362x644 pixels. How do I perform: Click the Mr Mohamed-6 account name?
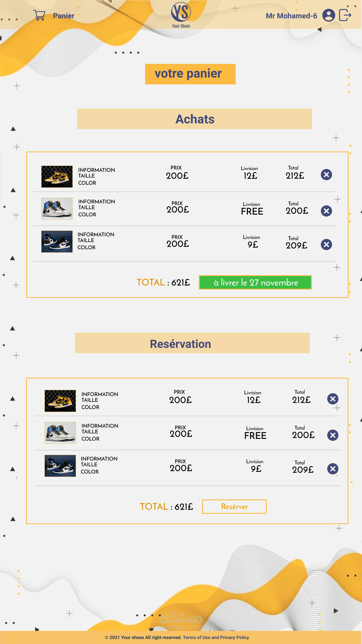(291, 16)
